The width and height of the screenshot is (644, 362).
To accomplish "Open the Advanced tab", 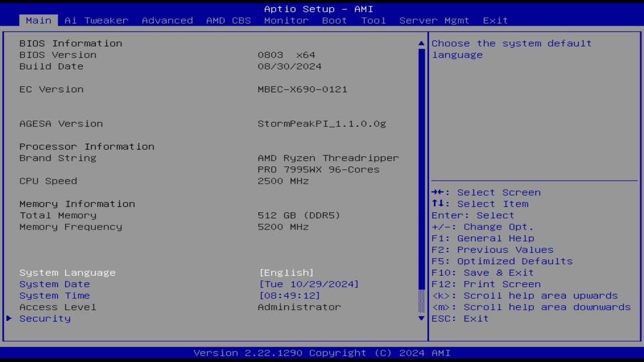I will click(167, 21).
